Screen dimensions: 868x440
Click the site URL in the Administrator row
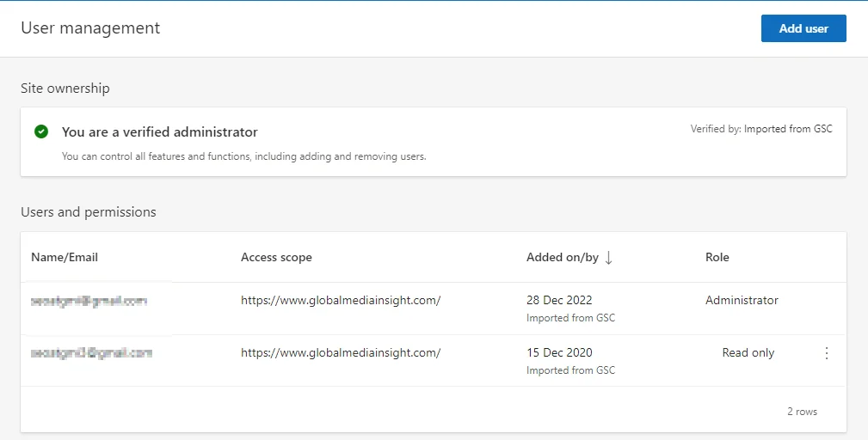tap(341, 301)
